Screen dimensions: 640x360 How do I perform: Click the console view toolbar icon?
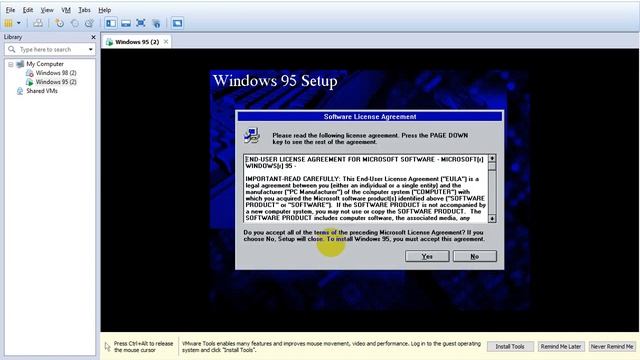click(177, 23)
